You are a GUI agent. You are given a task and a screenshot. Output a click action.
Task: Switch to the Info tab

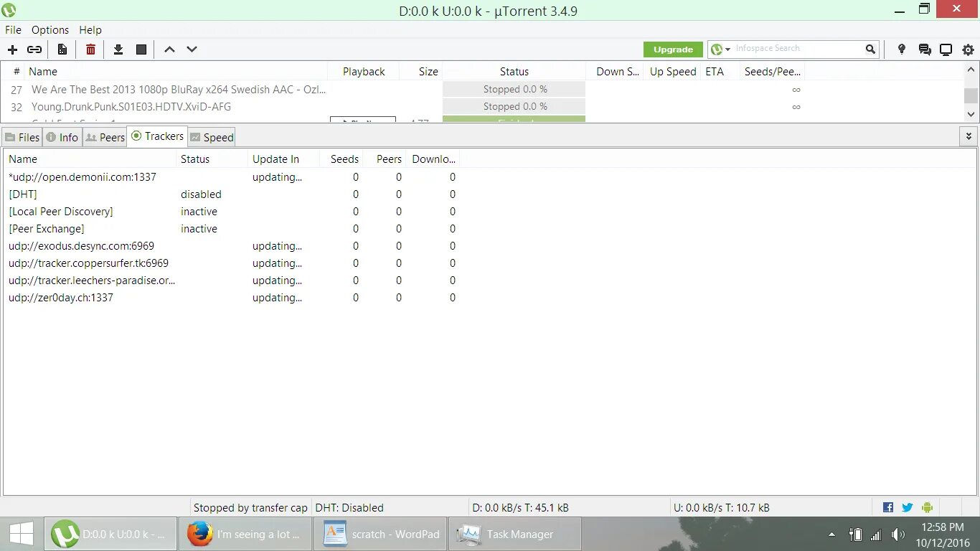(62, 137)
